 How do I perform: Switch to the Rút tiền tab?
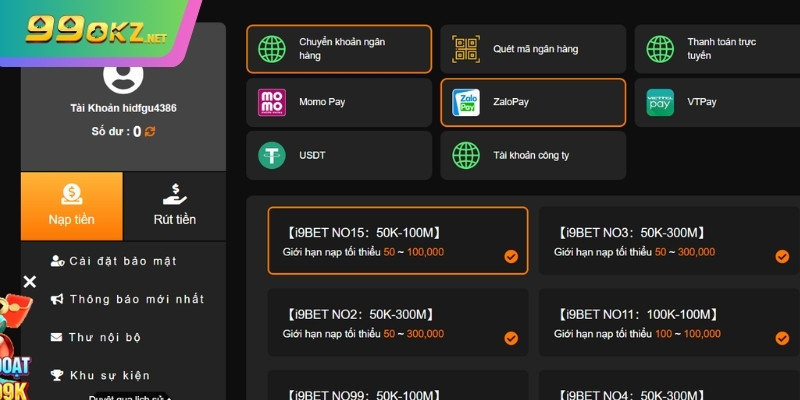[x=174, y=206]
